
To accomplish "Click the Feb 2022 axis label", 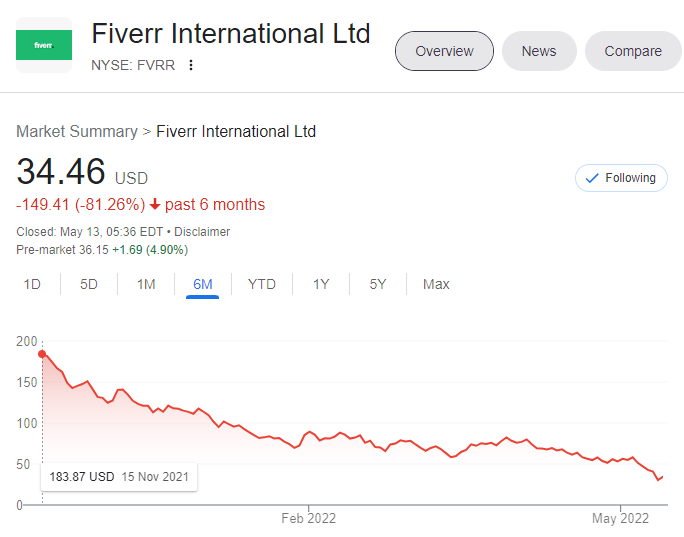I will tap(308, 518).
